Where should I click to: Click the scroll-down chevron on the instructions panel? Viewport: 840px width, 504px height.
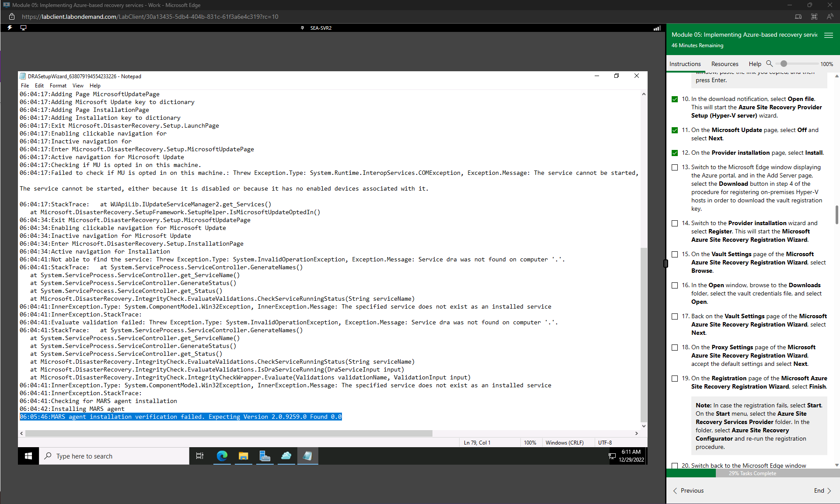coord(837,465)
